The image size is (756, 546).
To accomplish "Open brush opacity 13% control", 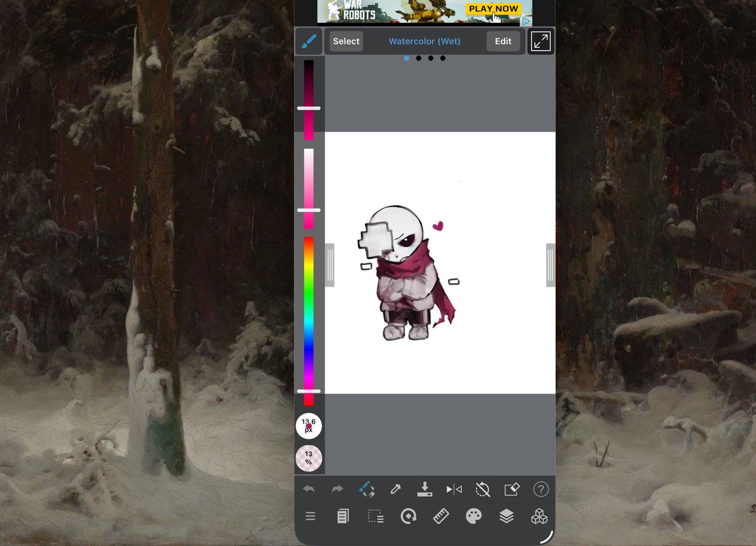I will pos(309,458).
